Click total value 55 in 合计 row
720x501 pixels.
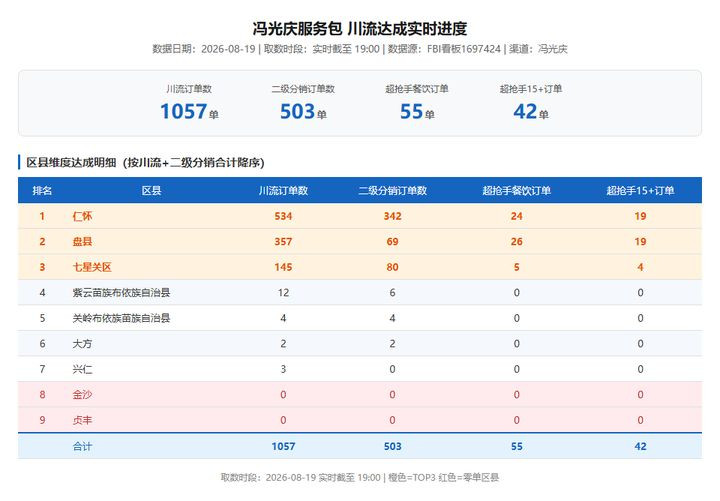517,446
